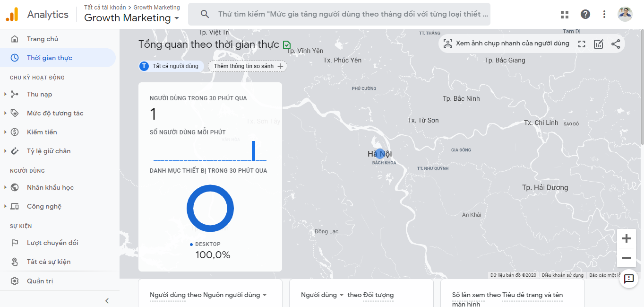Viewport: 644px width, 307px height.
Task: Expand the Thu nạp section
Action: point(40,94)
